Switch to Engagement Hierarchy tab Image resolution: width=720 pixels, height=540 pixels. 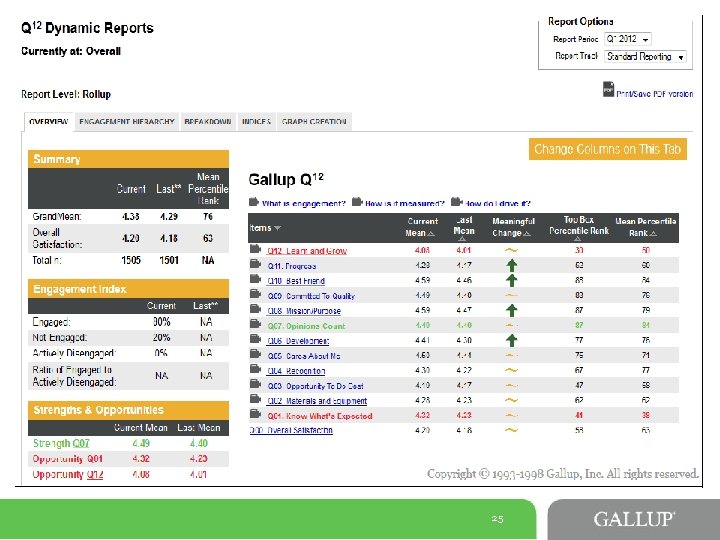tap(127, 122)
